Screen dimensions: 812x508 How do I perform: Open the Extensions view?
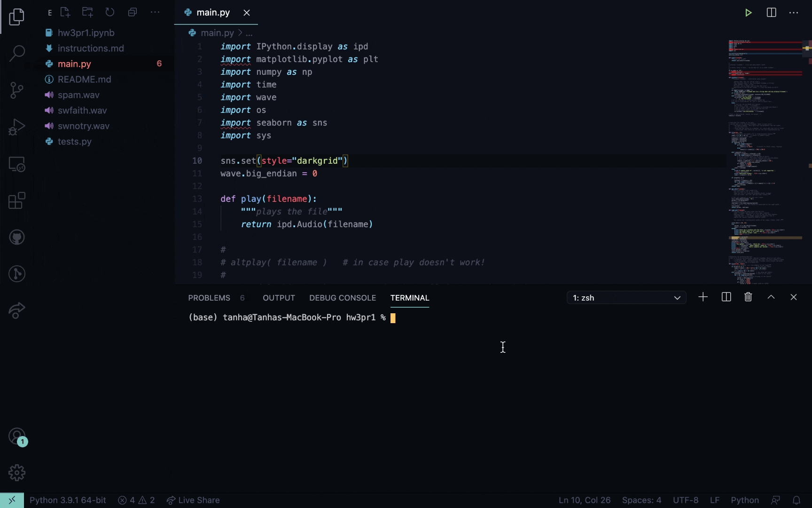[x=17, y=201]
